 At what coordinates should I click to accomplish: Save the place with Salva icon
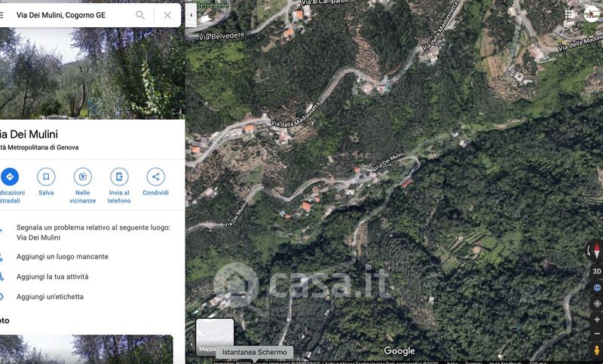(46, 177)
